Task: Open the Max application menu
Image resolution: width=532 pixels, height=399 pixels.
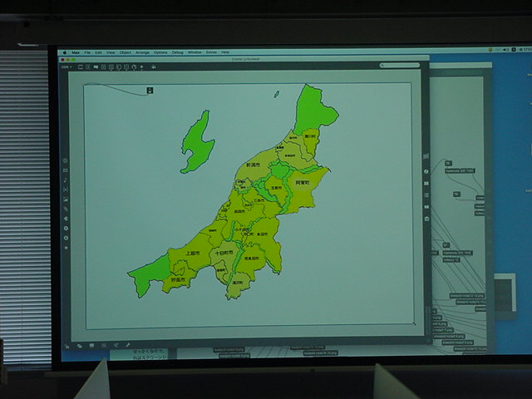Action: coord(76,52)
